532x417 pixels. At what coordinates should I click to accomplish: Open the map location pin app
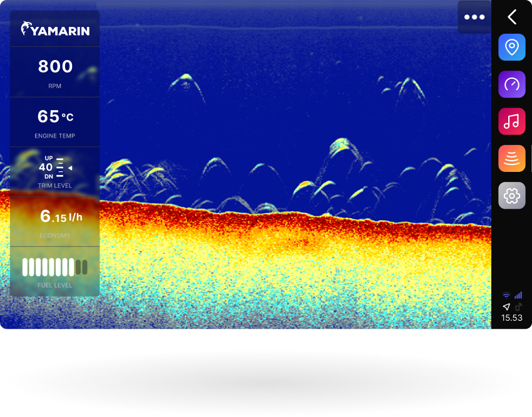[x=511, y=48]
